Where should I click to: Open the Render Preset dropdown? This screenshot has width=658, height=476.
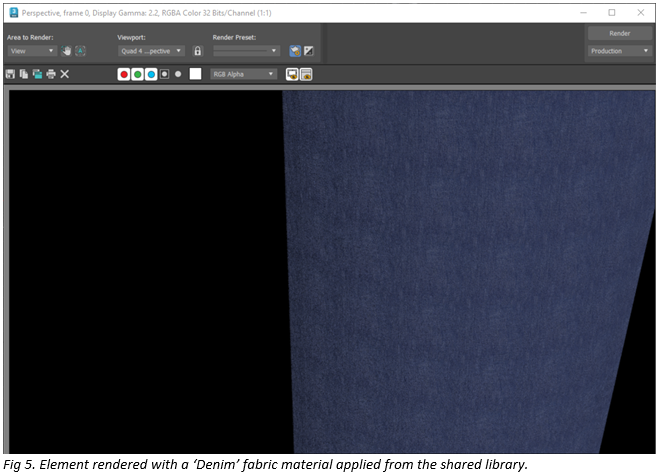click(246, 51)
